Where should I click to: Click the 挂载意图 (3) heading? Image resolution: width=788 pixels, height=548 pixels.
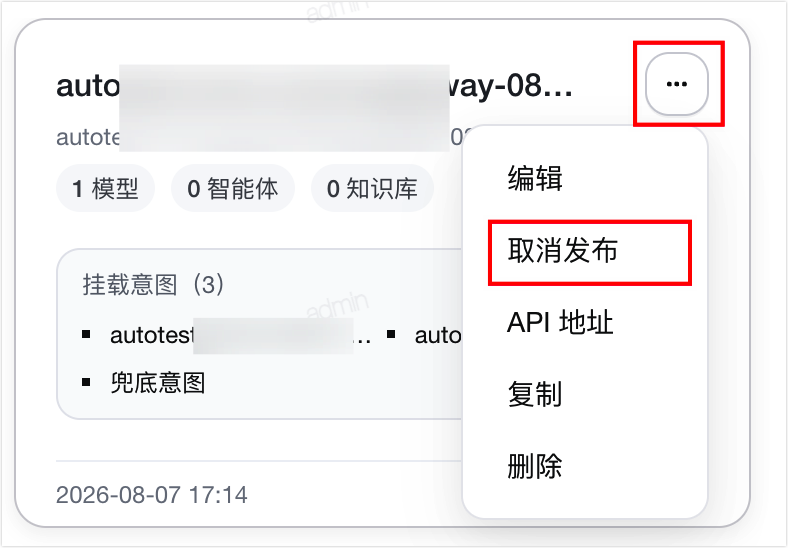pyautogui.click(x=153, y=285)
